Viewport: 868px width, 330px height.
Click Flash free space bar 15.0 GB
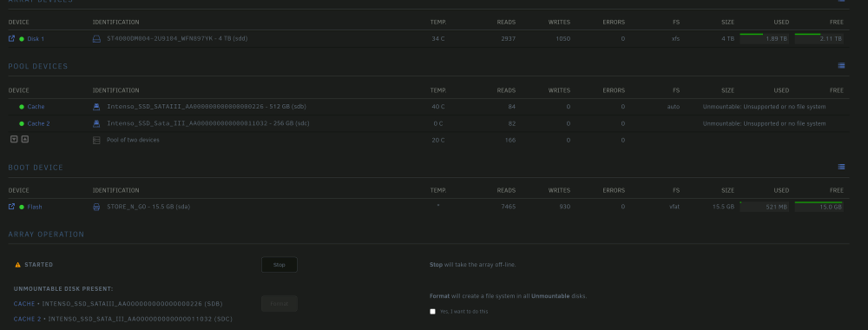819,207
